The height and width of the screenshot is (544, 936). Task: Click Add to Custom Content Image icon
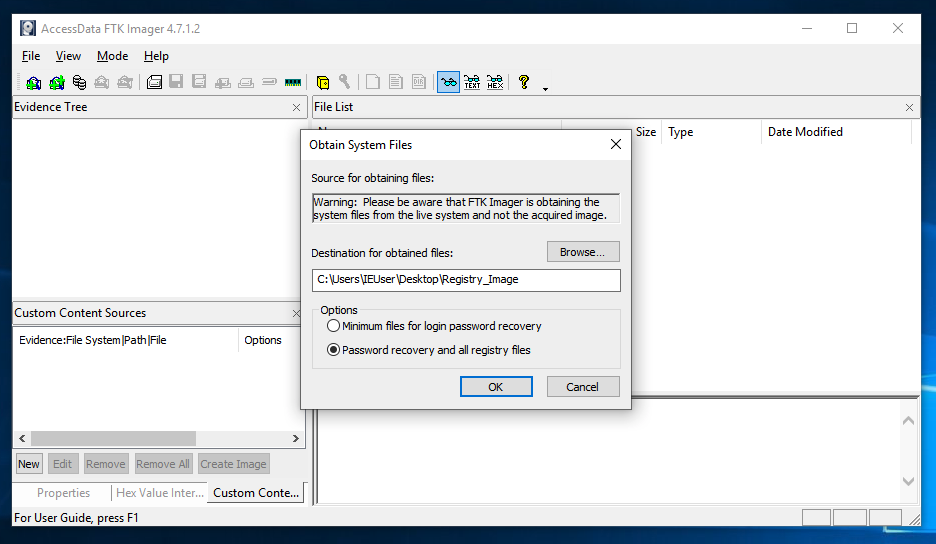pos(223,82)
